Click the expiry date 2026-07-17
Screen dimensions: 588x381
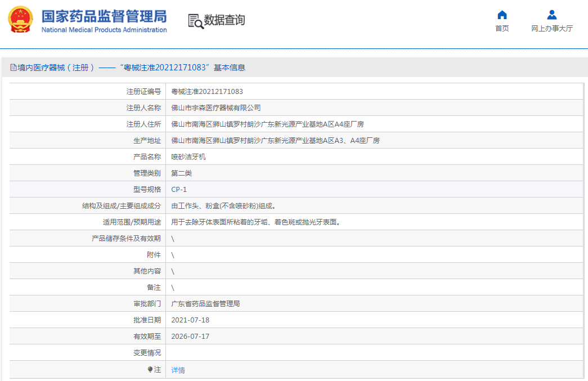click(190, 337)
